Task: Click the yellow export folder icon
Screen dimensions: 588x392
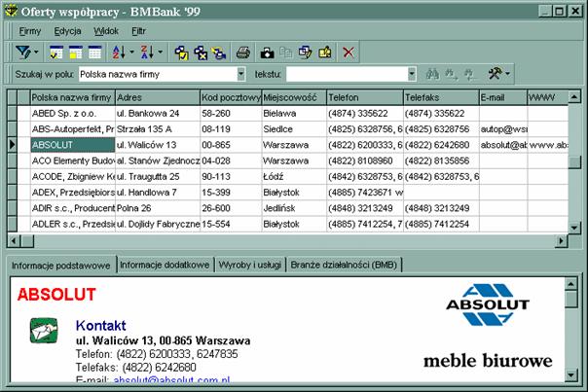Action: pos(325,53)
